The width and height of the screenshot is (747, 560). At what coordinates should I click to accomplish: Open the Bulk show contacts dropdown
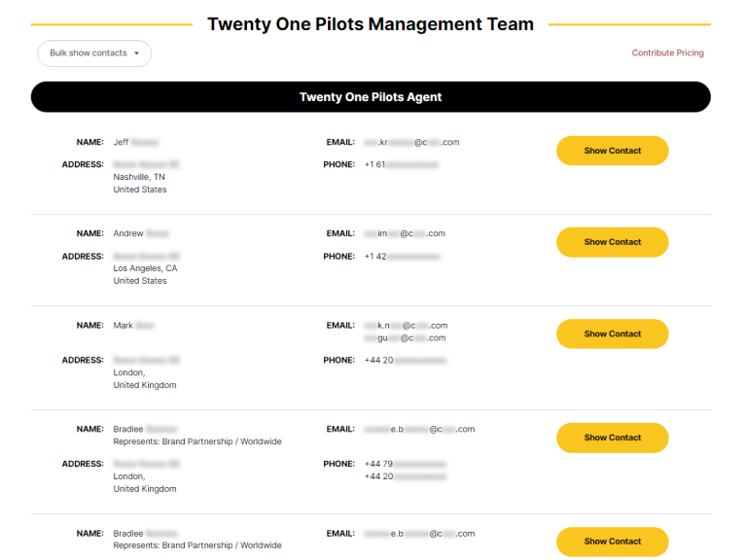[94, 53]
